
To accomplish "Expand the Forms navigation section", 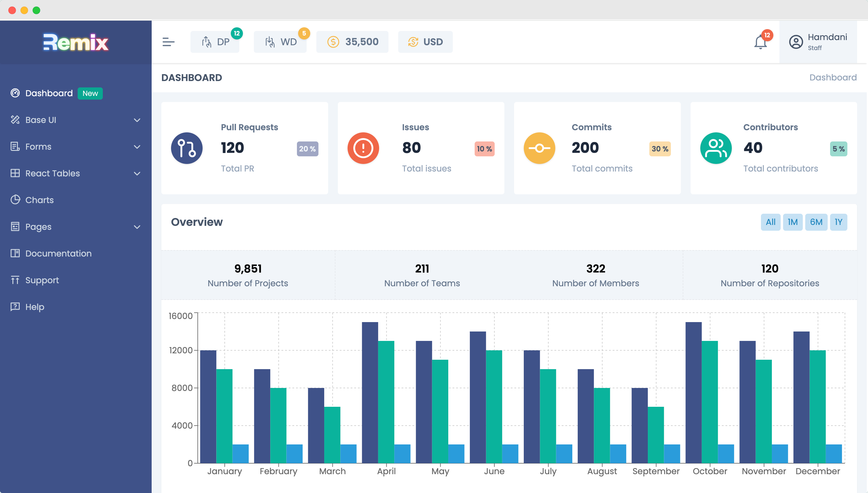I will [76, 146].
